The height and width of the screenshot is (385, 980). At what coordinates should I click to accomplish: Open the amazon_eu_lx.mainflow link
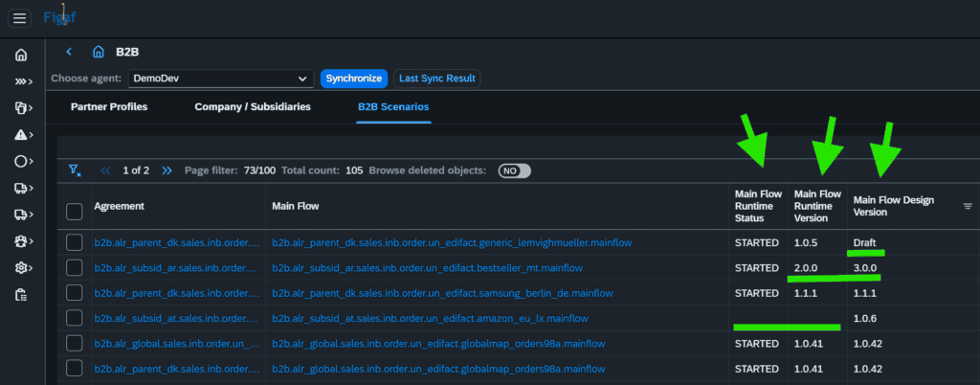coord(430,318)
